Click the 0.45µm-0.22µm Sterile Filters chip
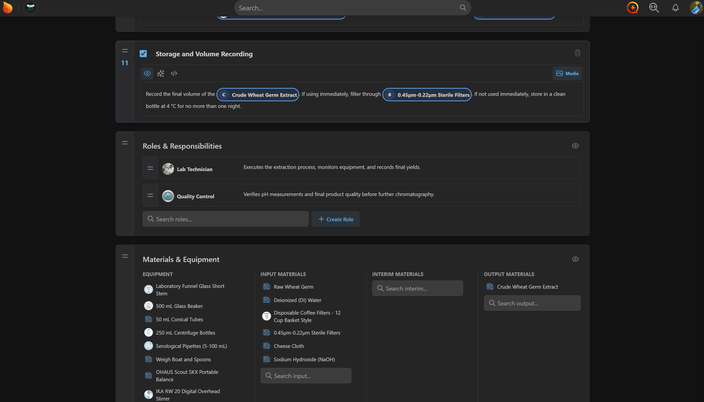The image size is (704, 402). [x=427, y=94]
